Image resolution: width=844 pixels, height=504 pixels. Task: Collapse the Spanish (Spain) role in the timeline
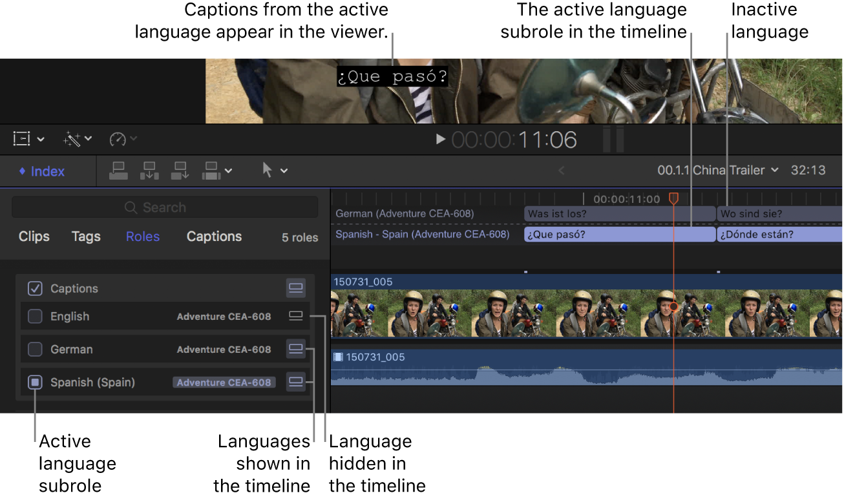point(295,382)
